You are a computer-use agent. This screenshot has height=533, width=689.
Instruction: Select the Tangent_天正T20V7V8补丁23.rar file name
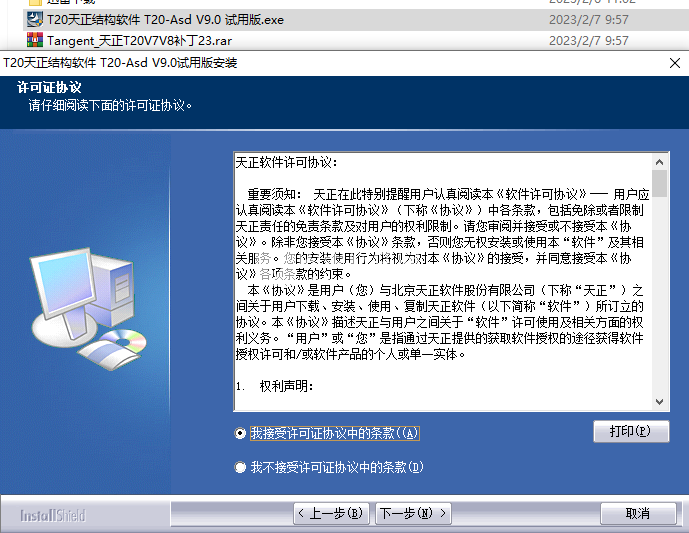139,40
